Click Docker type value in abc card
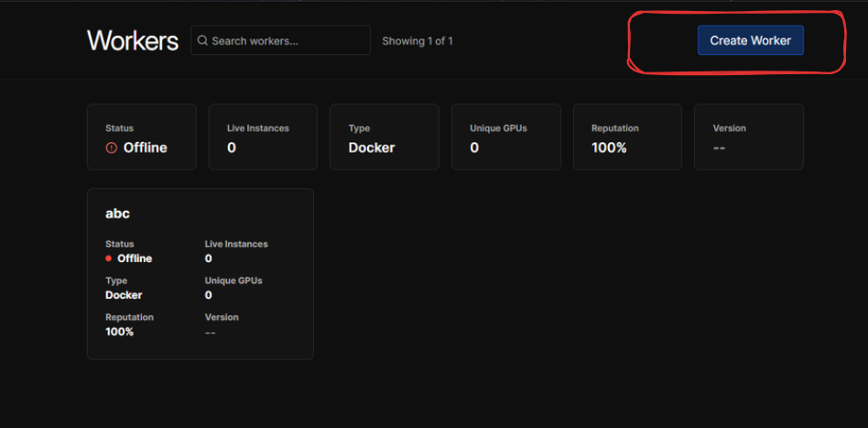 124,295
